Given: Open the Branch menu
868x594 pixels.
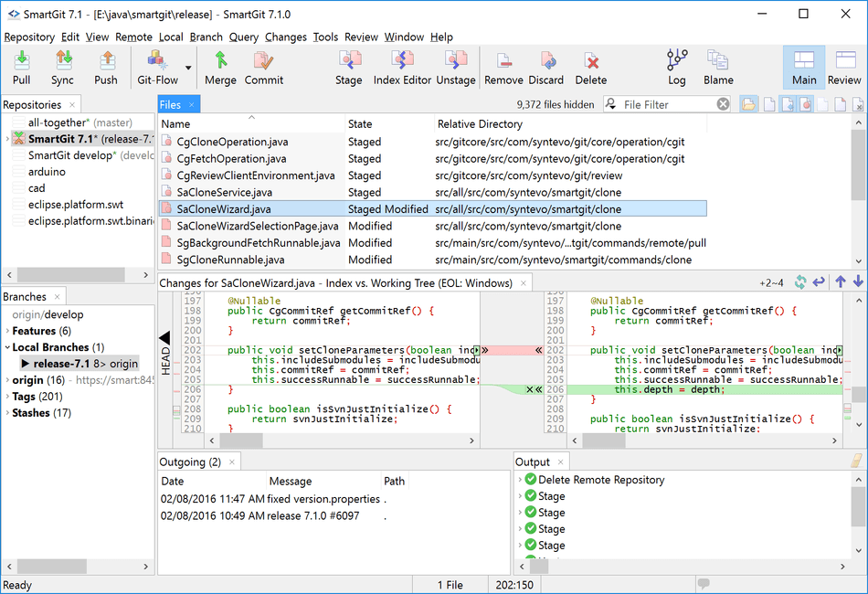Looking at the screenshot, I should pos(206,37).
